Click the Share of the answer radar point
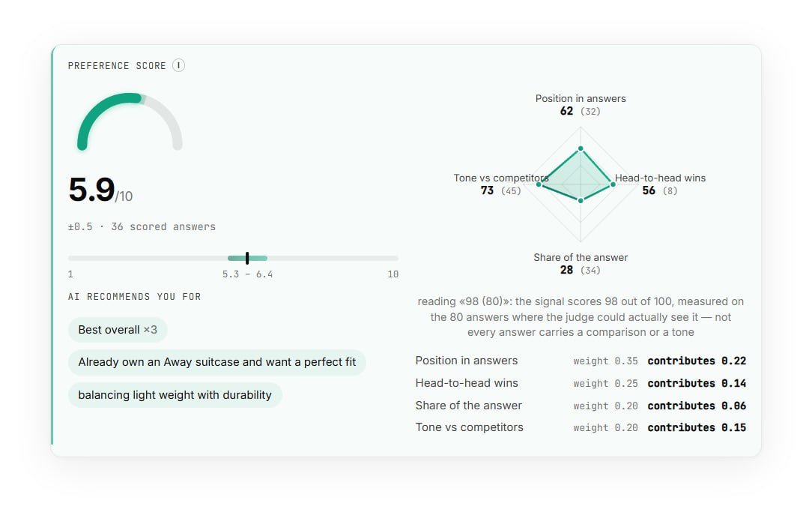This screenshot has height=509, width=812. coord(581,201)
